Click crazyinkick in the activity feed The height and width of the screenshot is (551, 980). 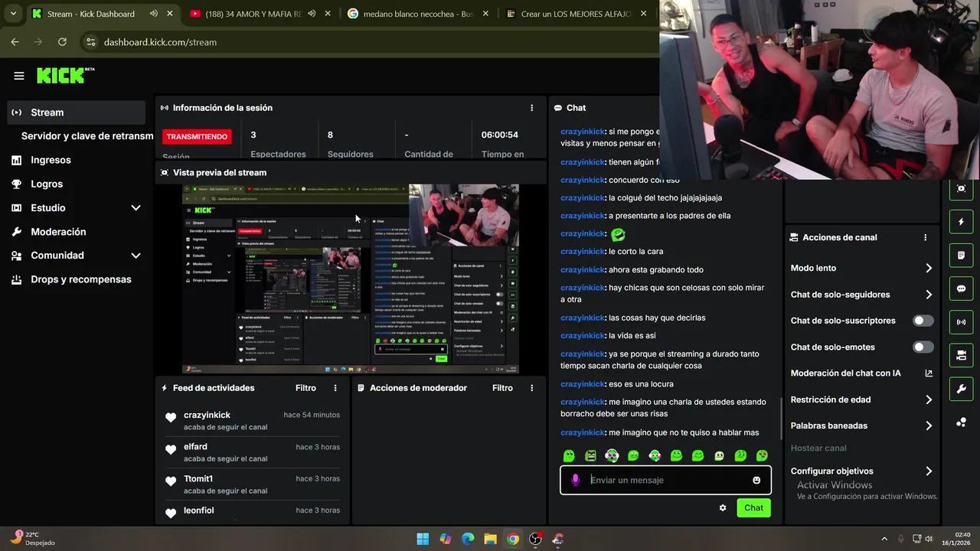[207, 415]
